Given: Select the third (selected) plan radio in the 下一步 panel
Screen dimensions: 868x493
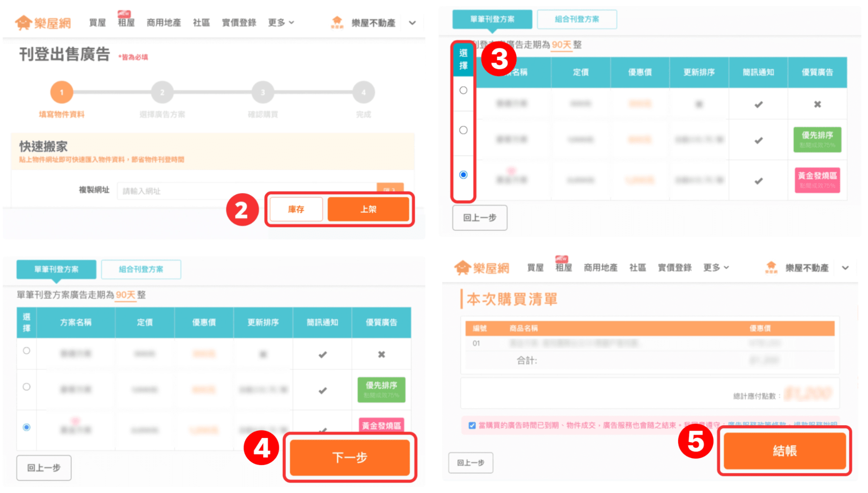Looking at the screenshot, I should point(26,427).
